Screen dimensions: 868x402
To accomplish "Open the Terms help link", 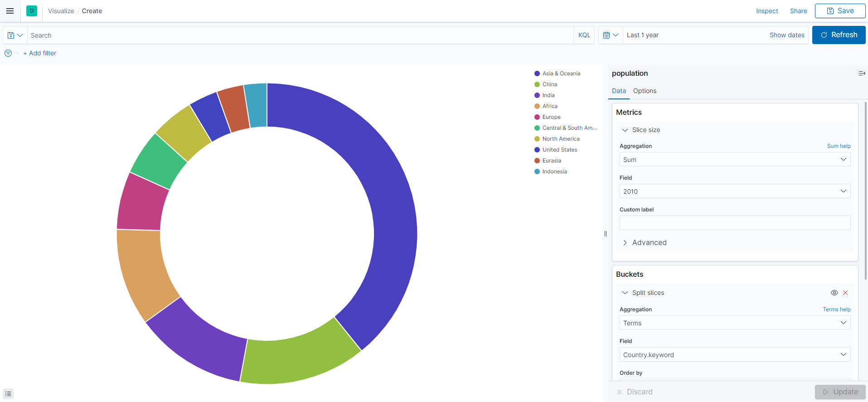I will (x=837, y=309).
